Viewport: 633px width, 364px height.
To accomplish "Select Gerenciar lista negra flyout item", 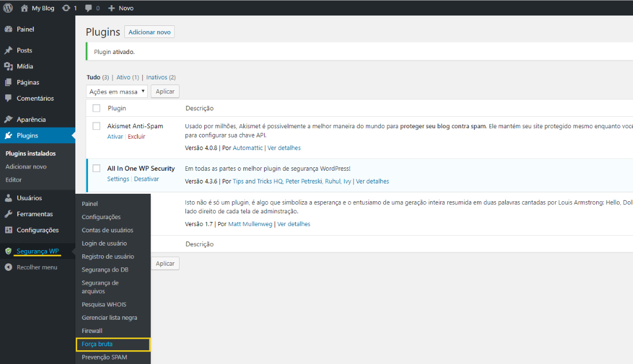I will pos(109,317).
